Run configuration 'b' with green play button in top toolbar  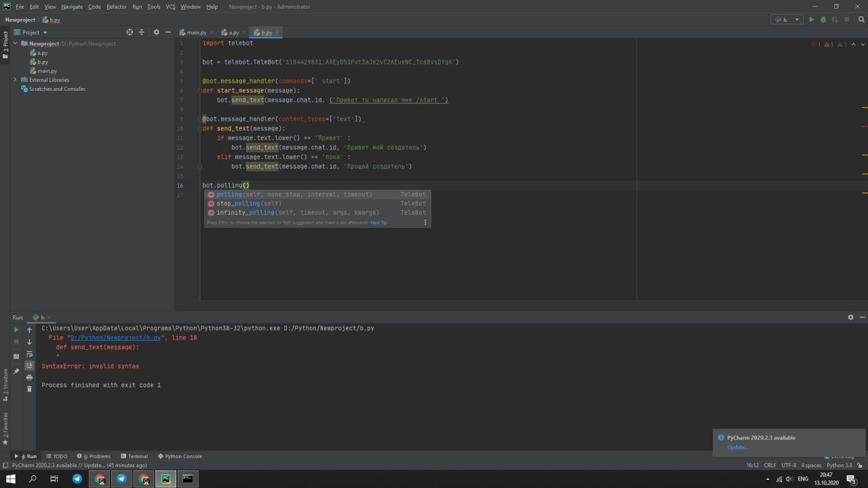(811, 20)
